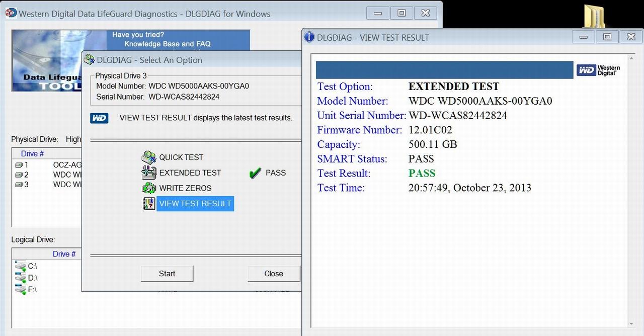This screenshot has width=644, height=336.
Task: Click the green Test Result PASS text
Action: [422, 174]
